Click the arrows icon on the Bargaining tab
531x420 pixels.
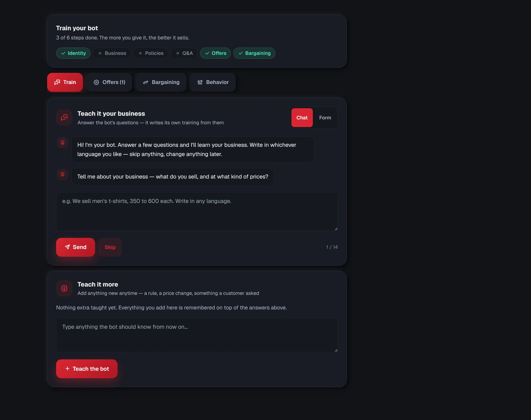(x=145, y=82)
